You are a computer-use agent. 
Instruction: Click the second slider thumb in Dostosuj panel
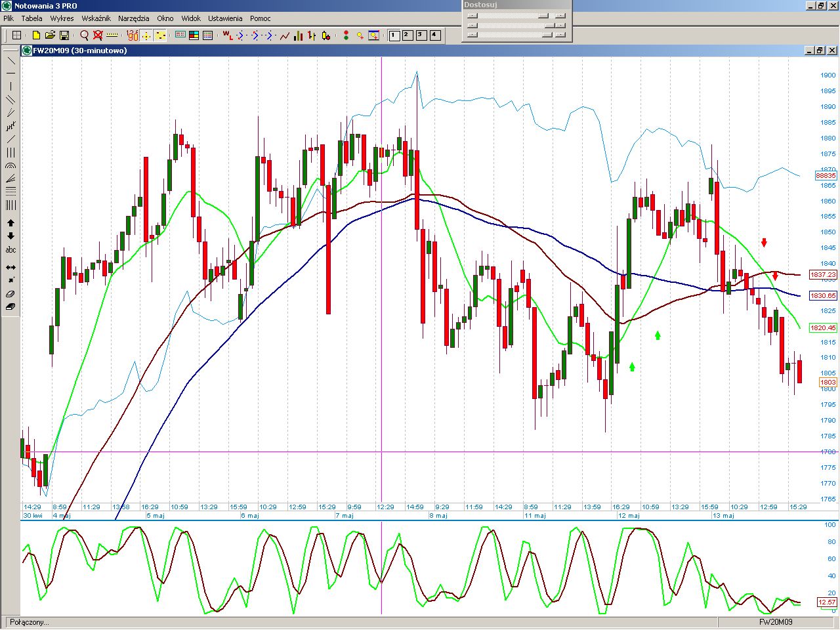[550, 26]
